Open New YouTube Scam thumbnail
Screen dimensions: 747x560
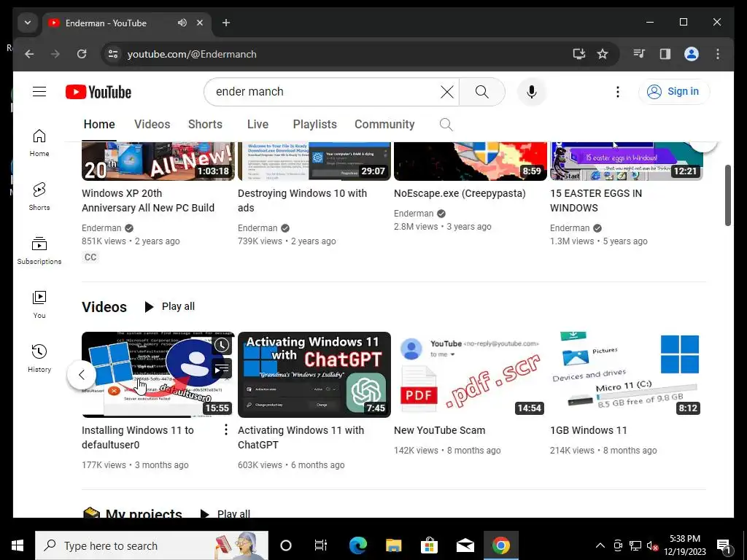tap(471, 375)
